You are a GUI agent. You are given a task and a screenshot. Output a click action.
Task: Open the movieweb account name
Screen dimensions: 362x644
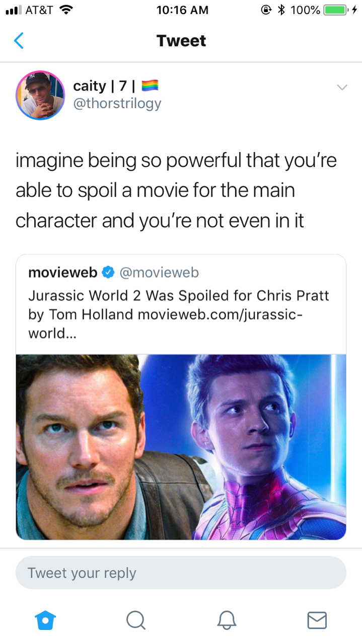click(x=63, y=273)
